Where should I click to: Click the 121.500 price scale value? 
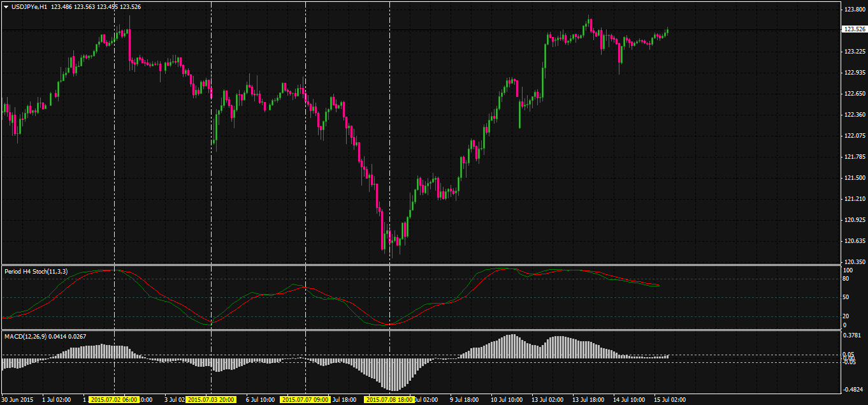[x=854, y=178]
